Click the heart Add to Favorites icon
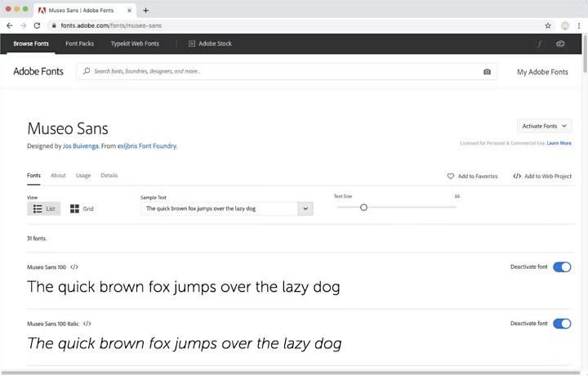The height and width of the screenshot is (376, 588). coord(450,176)
